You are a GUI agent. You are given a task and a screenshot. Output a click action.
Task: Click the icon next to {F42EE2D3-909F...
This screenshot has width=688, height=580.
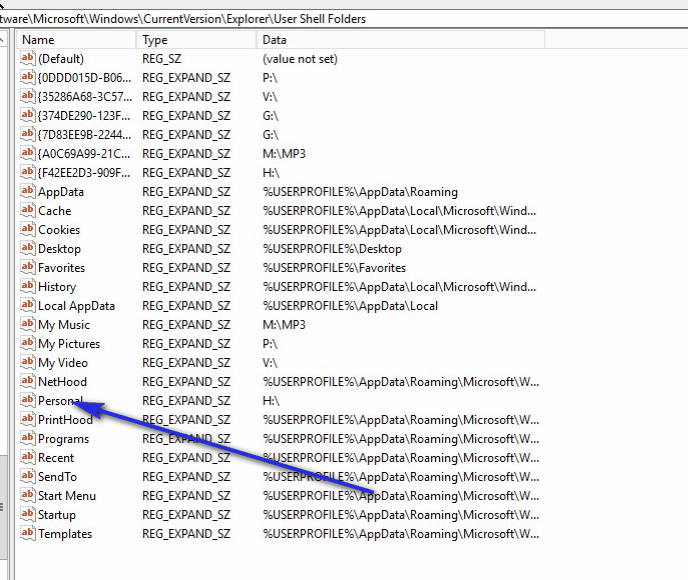[28, 172]
